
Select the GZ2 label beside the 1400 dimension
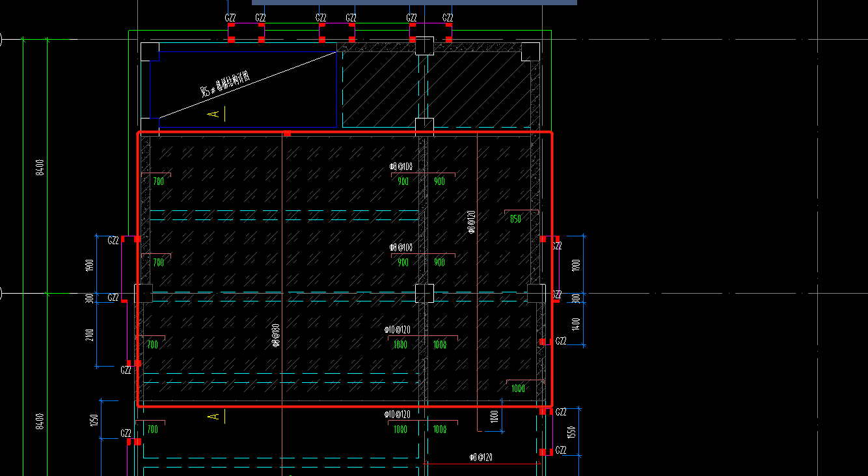tap(561, 341)
